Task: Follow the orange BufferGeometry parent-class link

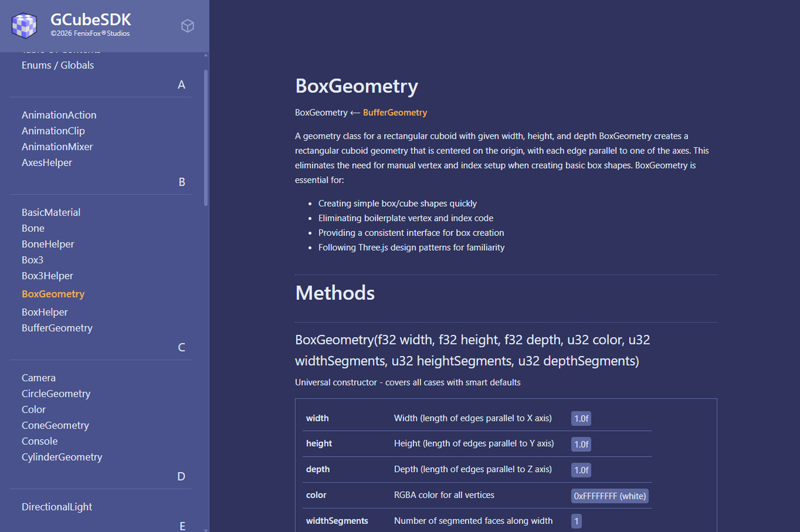Action: pos(395,113)
